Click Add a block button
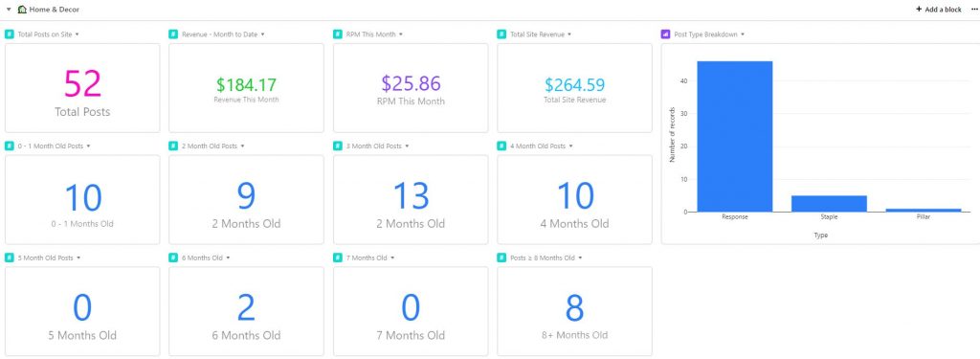The width and height of the screenshot is (980, 359). 938,10
